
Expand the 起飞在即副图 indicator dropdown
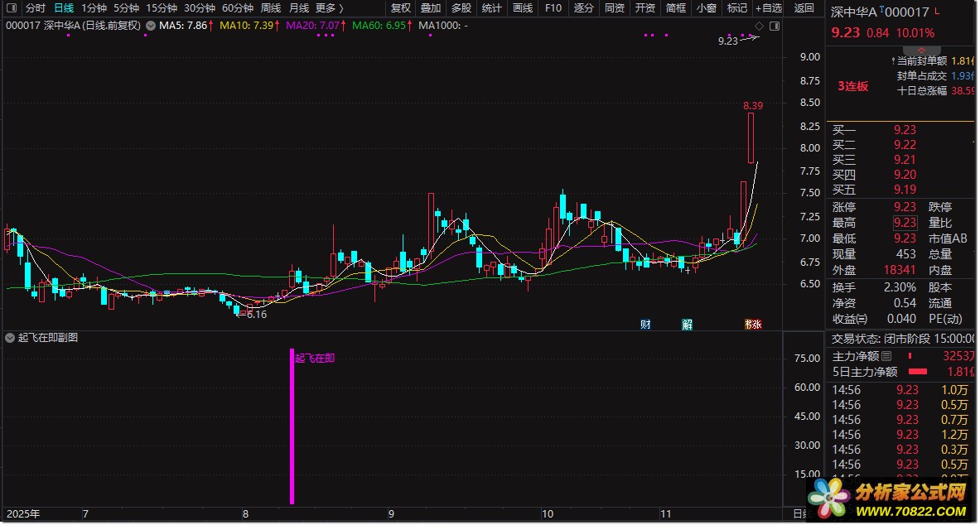(x=9, y=338)
